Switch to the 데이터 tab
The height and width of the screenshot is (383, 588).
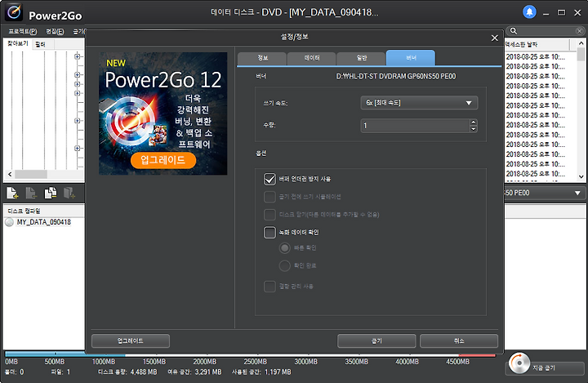point(312,58)
